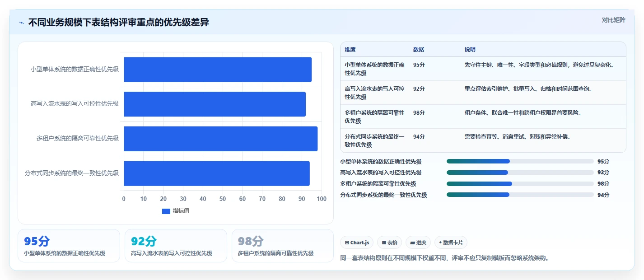Click table cell 多租户系统的隔离可靠性优先级

click(374, 117)
